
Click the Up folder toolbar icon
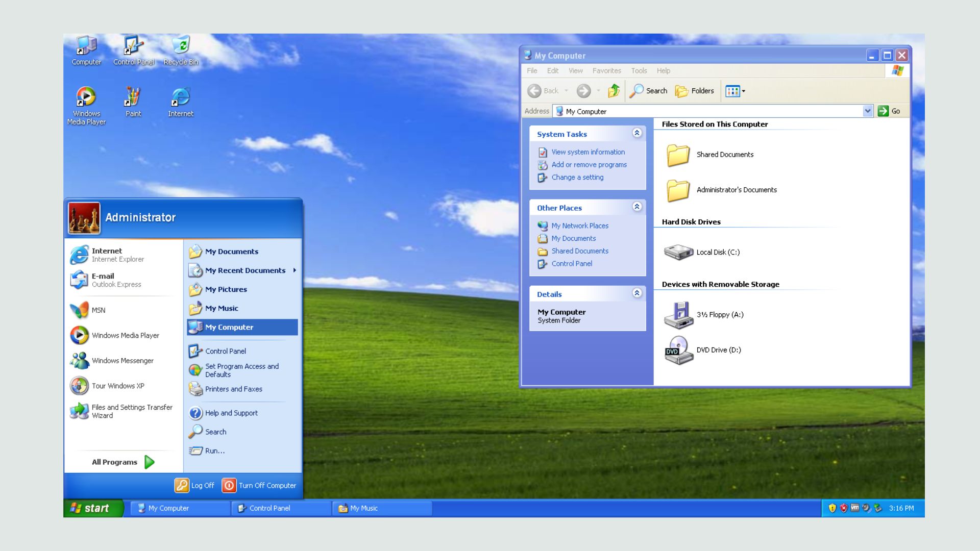tap(614, 91)
